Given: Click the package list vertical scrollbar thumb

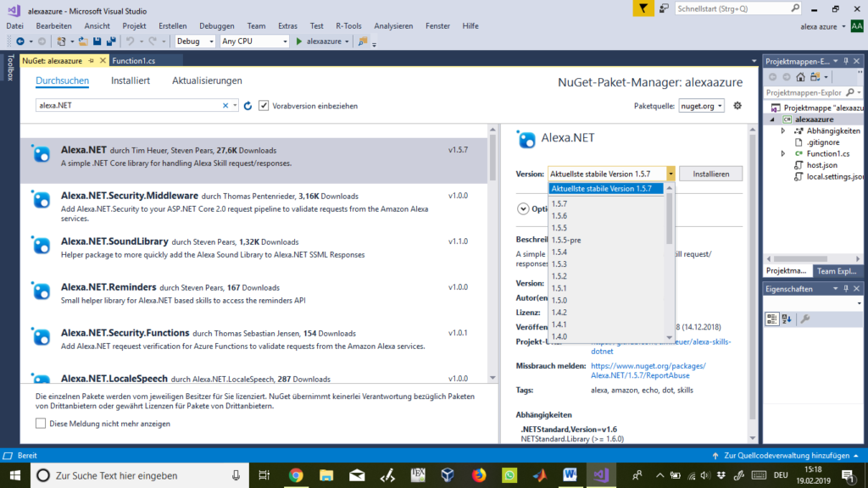Looking at the screenshot, I should click(x=492, y=158).
